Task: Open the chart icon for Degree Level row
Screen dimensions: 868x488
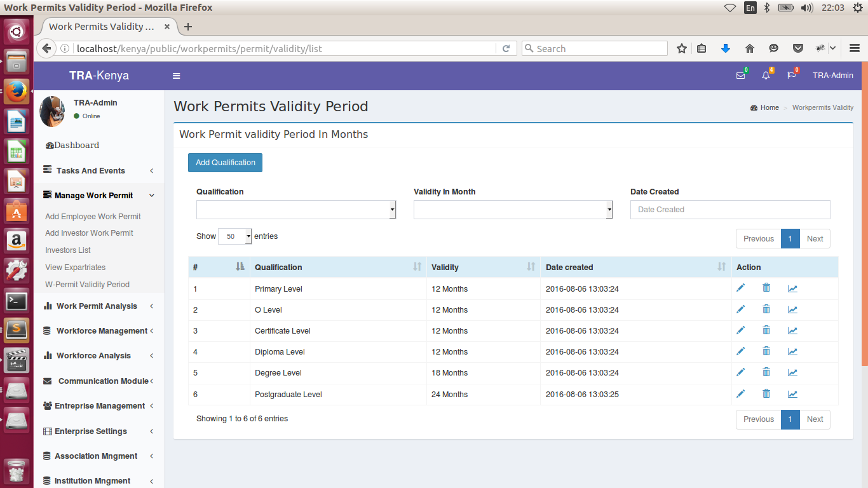Action: click(792, 372)
